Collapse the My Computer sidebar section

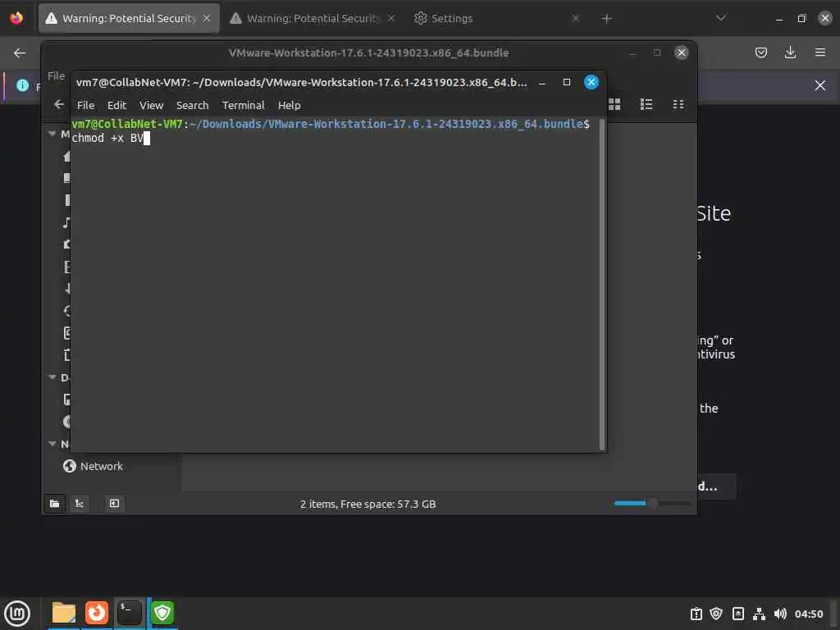click(x=52, y=134)
